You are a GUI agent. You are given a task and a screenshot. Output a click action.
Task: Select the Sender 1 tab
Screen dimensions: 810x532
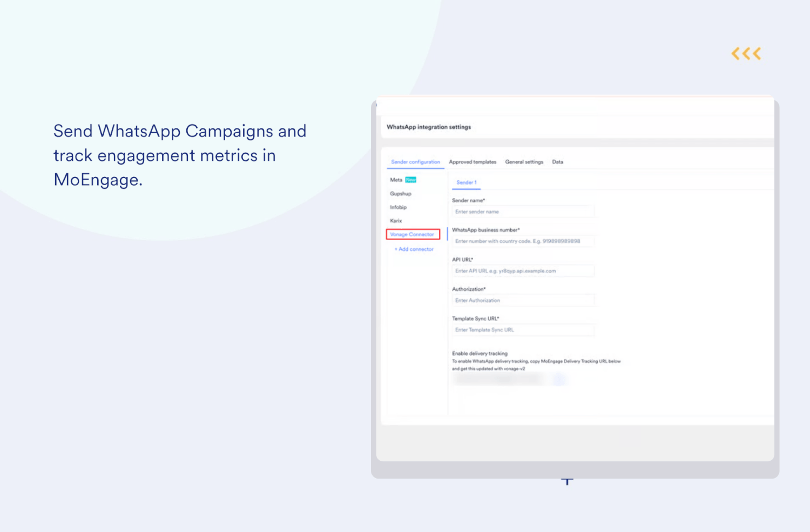coord(467,182)
